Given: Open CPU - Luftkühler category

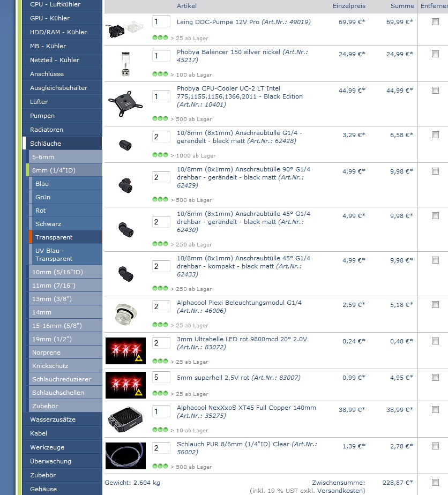Looking at the screenshot, I should click(62, 4).
